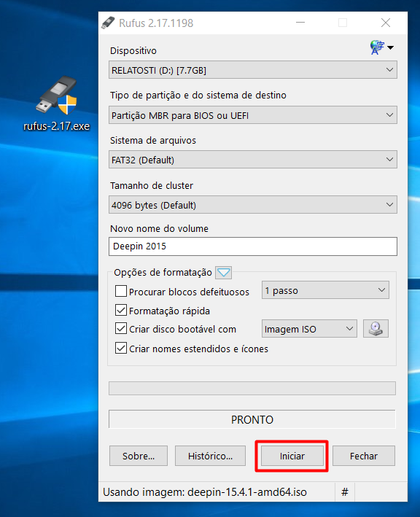Viewport: 420px width, 517px height.
Task: Open the FAT32 file system dropdown
Action: point(253,160)
